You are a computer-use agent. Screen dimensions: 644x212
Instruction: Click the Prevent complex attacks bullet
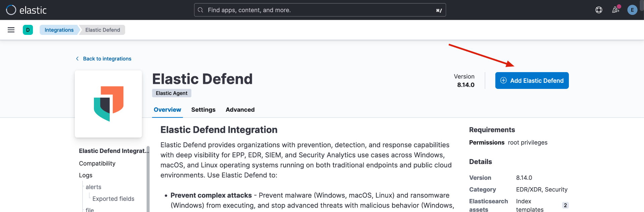[211, 195]
